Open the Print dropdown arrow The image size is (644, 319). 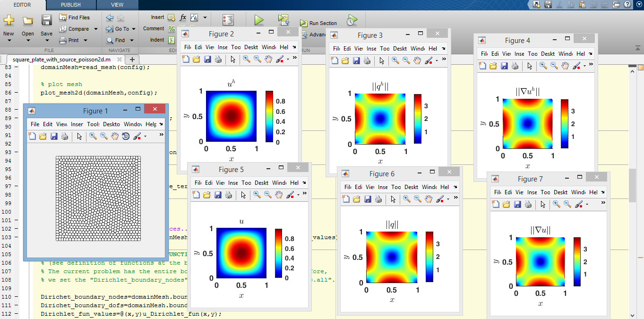(x=86, y=40)
